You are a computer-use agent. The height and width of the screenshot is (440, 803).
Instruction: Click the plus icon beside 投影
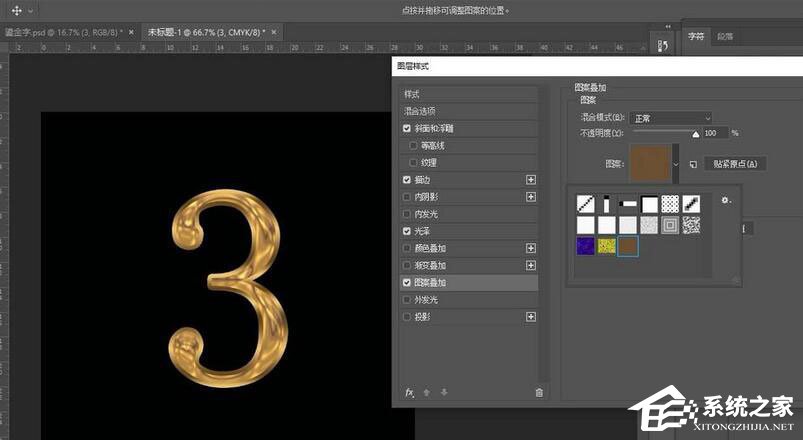[x=531, y=317]
